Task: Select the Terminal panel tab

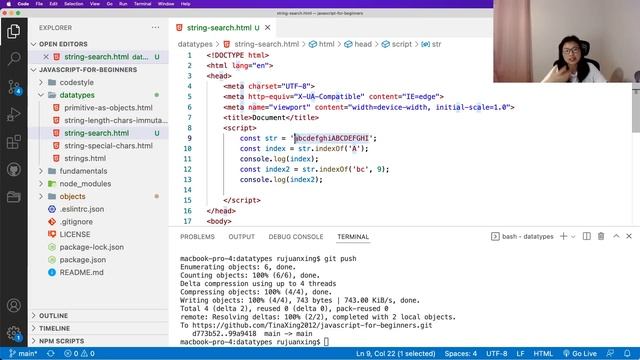Action: pos(353,237)
